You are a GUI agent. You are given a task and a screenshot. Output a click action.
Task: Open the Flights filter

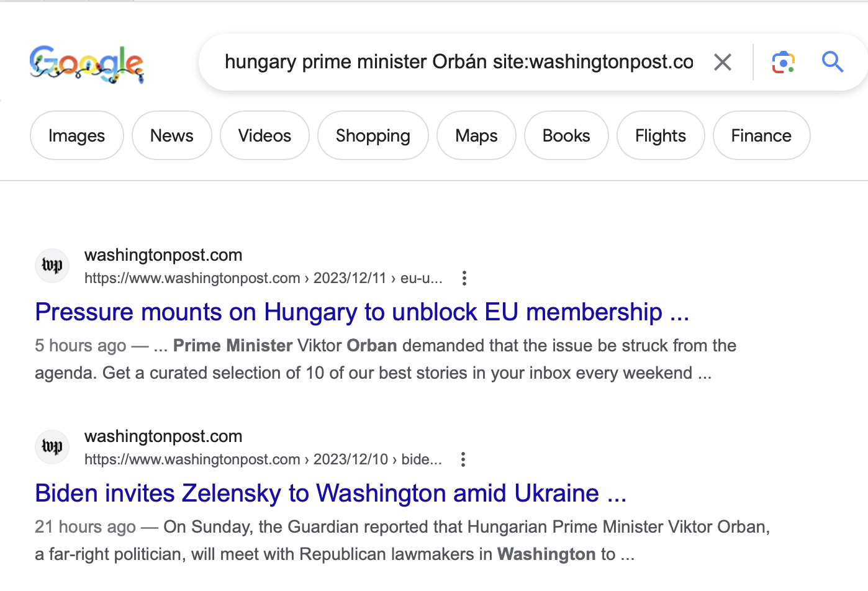tap(660, 135)
